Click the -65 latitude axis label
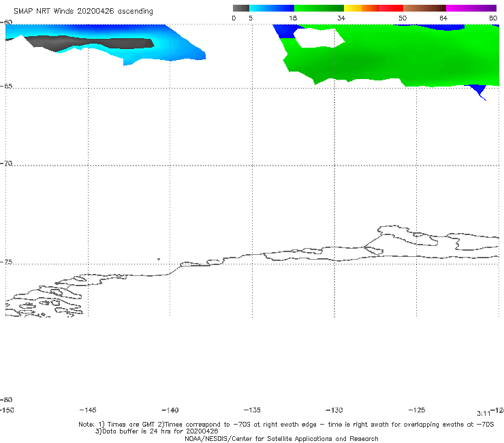Screen dimensions: 504x443 [6, 87]
